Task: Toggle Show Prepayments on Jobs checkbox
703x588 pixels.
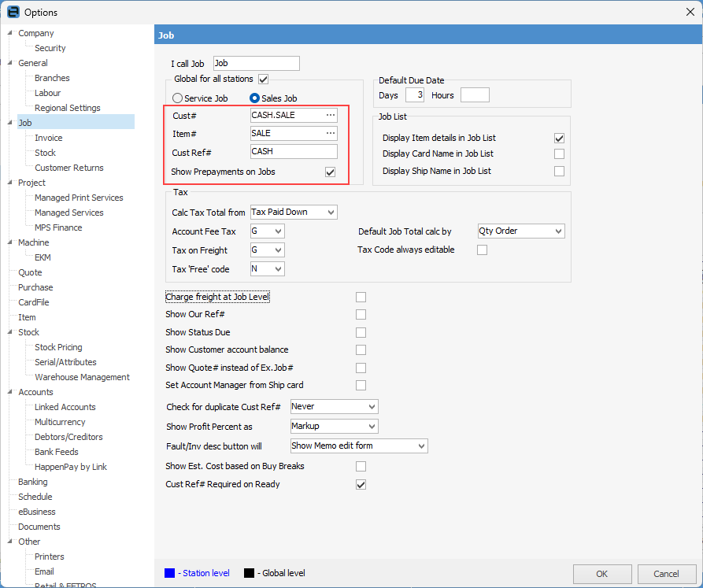Action: point(331,172)
